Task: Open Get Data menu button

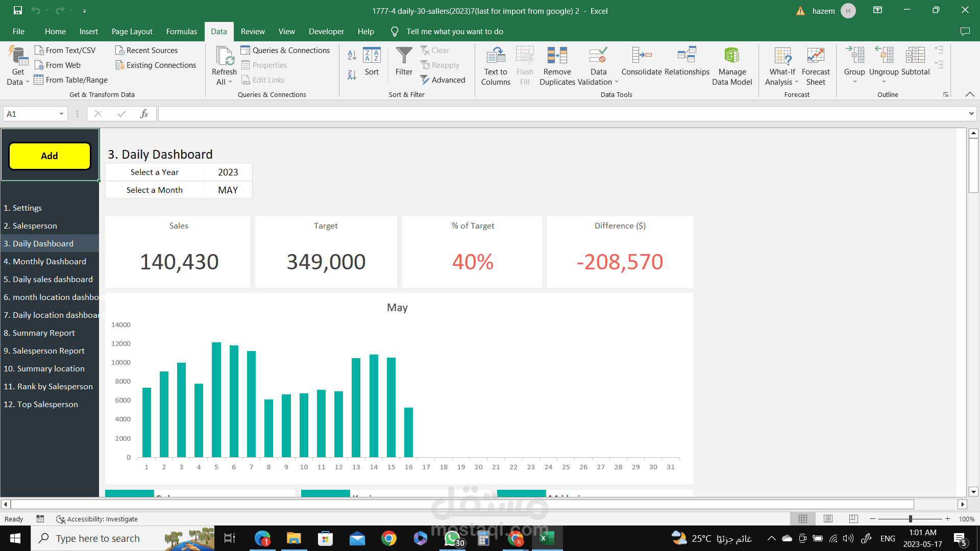Action: [x=18, y=66]
